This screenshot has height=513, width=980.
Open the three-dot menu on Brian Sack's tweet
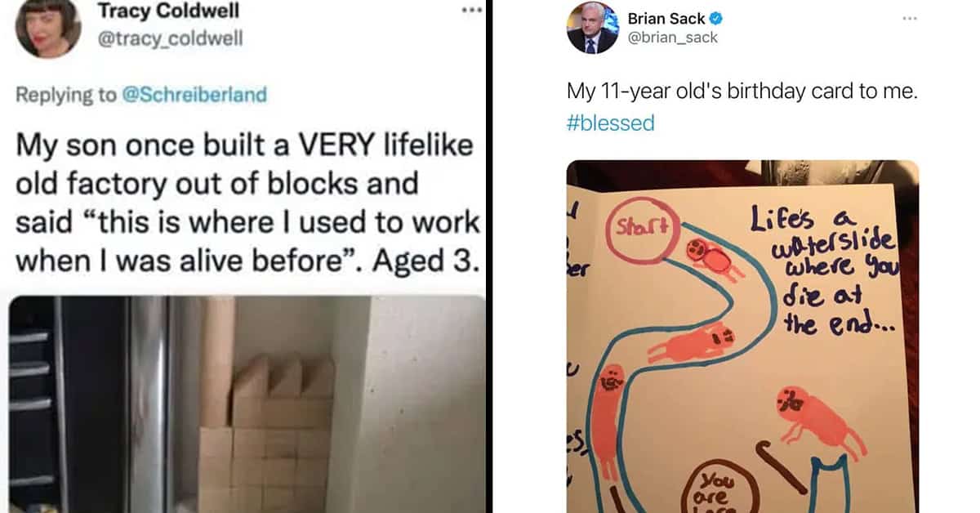[910, 18]
